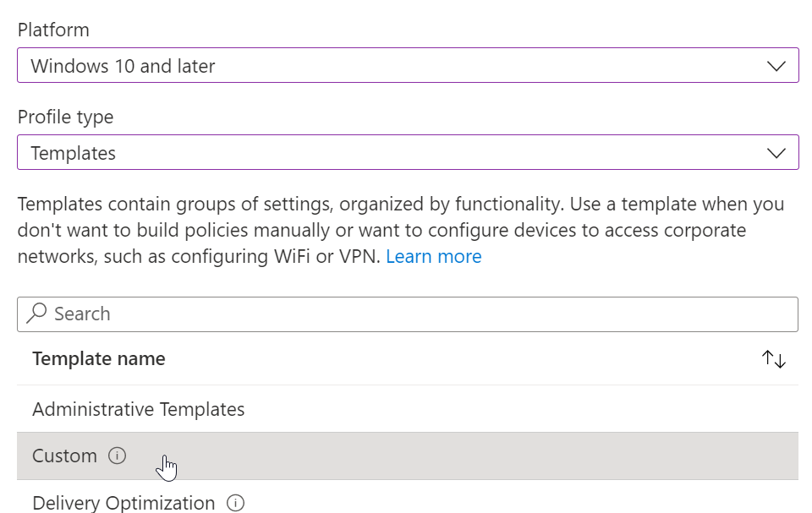Click the sort arrows beside Template name
This screenshot has height=513, width=812.
(x=773, y=358)
